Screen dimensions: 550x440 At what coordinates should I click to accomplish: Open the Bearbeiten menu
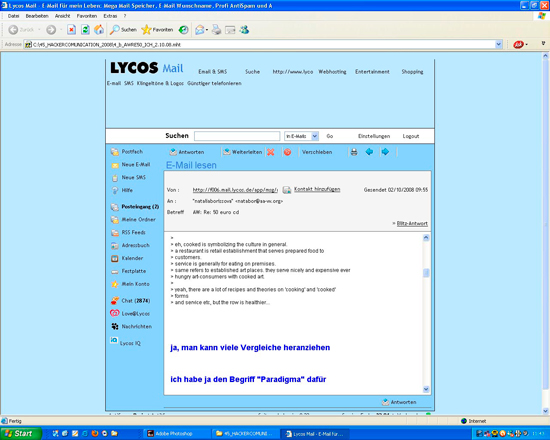point(37,16)
